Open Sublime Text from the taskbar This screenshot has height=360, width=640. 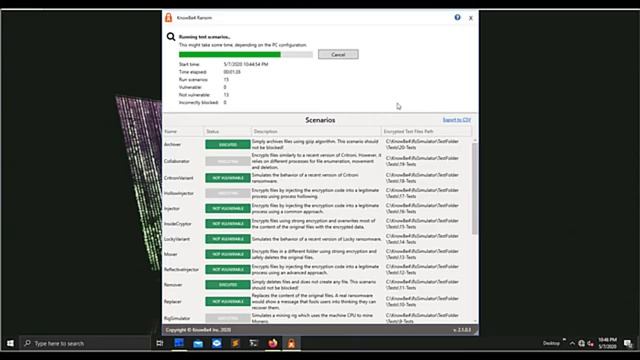point(235,343)
